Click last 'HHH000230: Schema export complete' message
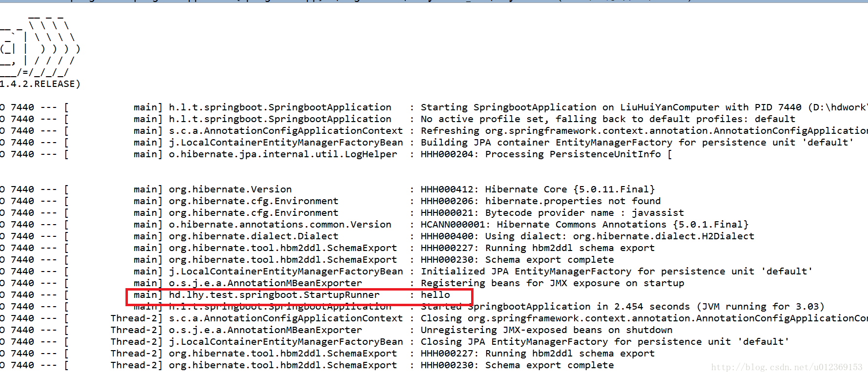The width and height of the screenshot is (868, 377). 517,365
